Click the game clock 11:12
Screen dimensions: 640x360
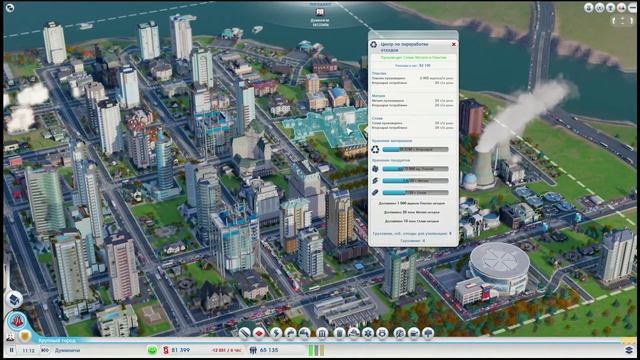tap(28, 350)
